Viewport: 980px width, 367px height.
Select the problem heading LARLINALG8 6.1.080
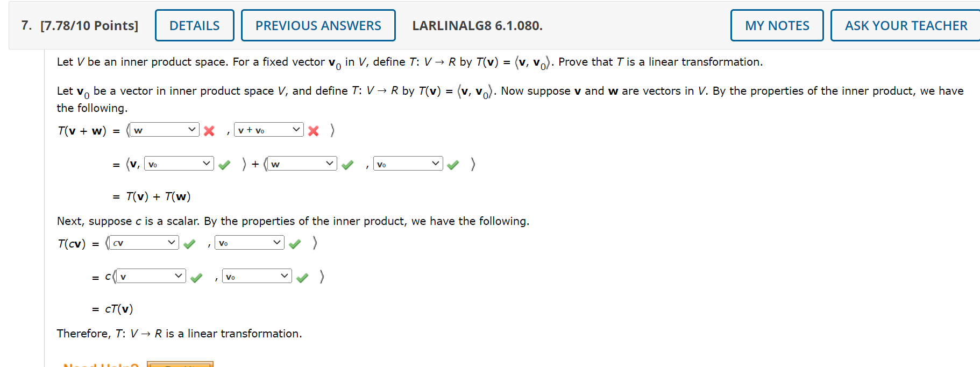point(477,25)
